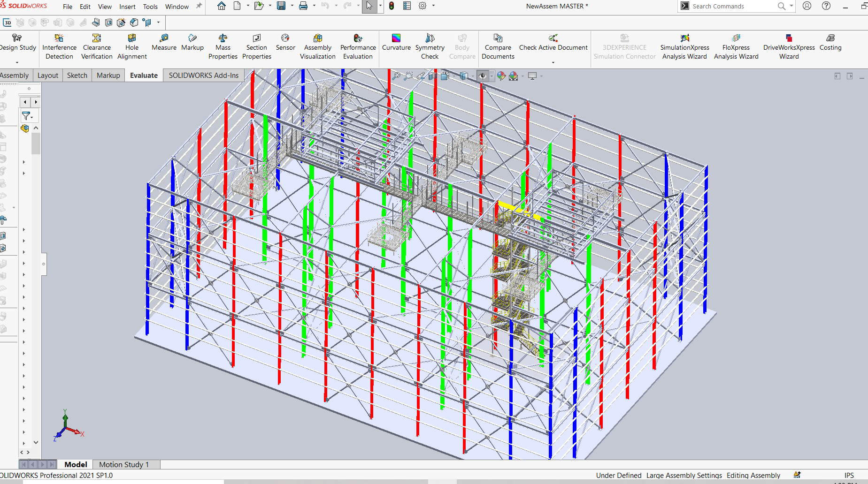
Task: Open Edit Appearance color tool
Action: [x=501, y=76]
